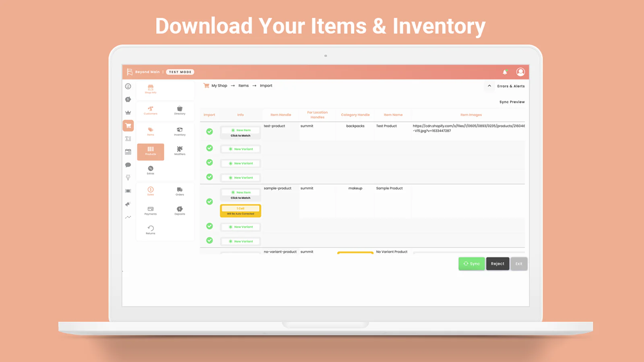Open Modifiers puzzle tile
This screenshot has height=362, width=644.
(x=180, y=151)
